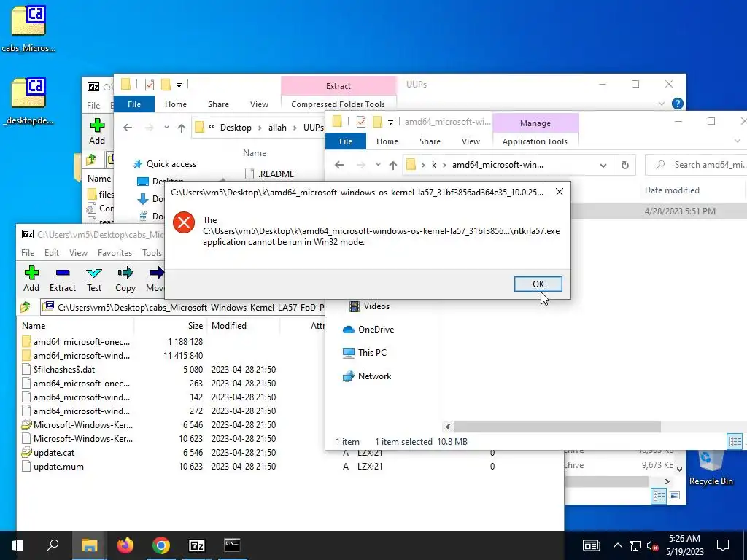Open Home tab in amd64_microsoft-win Explorer window
The image size is (747, 560).
click(387, 141)
